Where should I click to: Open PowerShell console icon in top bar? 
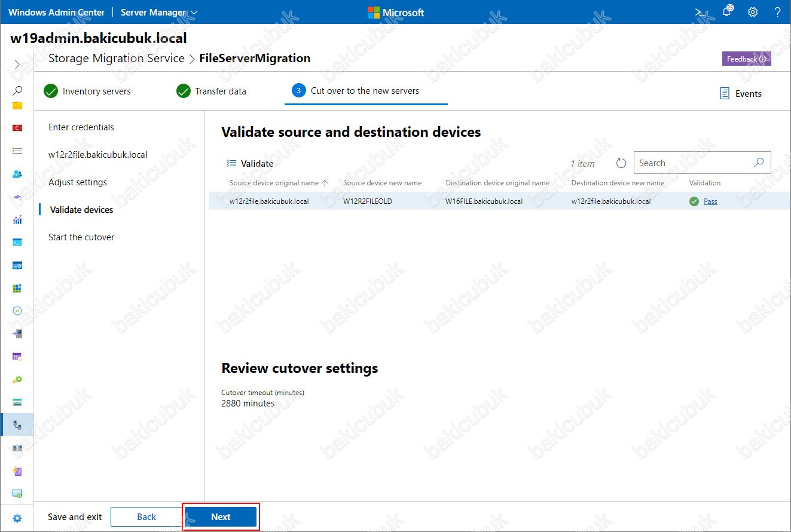coord(699,12)
